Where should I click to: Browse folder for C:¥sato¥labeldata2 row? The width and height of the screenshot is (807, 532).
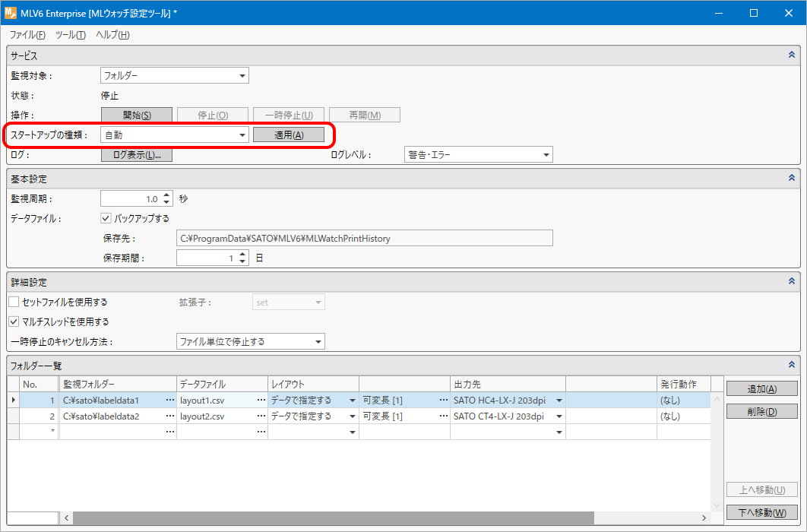[170, 416]
